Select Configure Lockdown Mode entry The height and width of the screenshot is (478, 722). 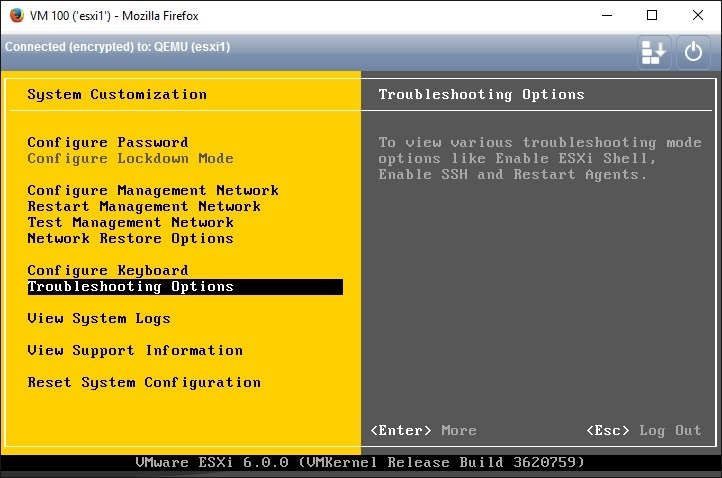130,158
